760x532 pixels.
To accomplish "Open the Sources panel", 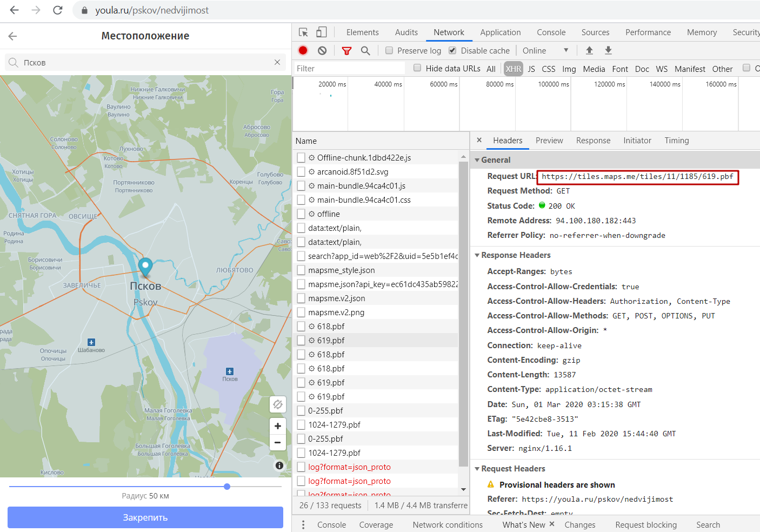I will pyautogui.click(x=595, y=32).
